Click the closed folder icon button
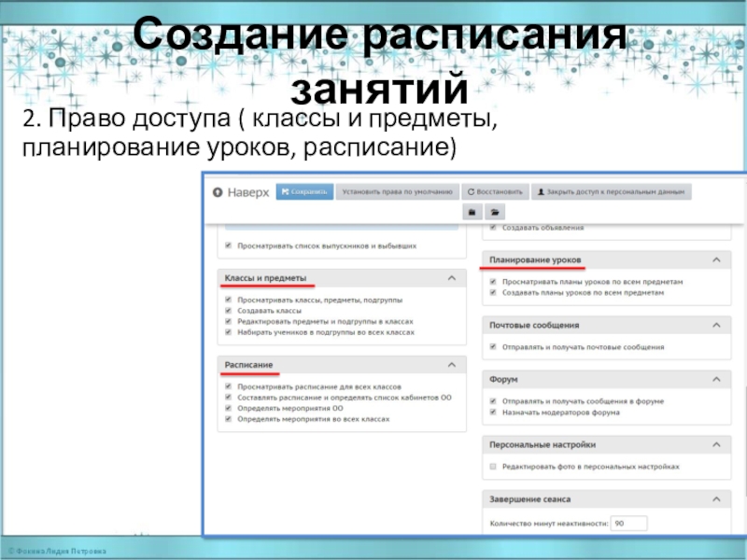This screenshot has width=747, height=560. tap(472, 212)
